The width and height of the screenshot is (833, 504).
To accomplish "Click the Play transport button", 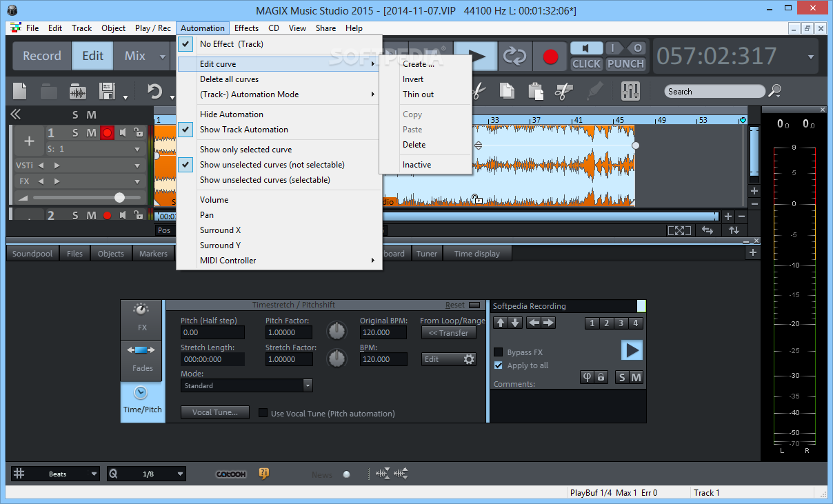I will [477, 56].
